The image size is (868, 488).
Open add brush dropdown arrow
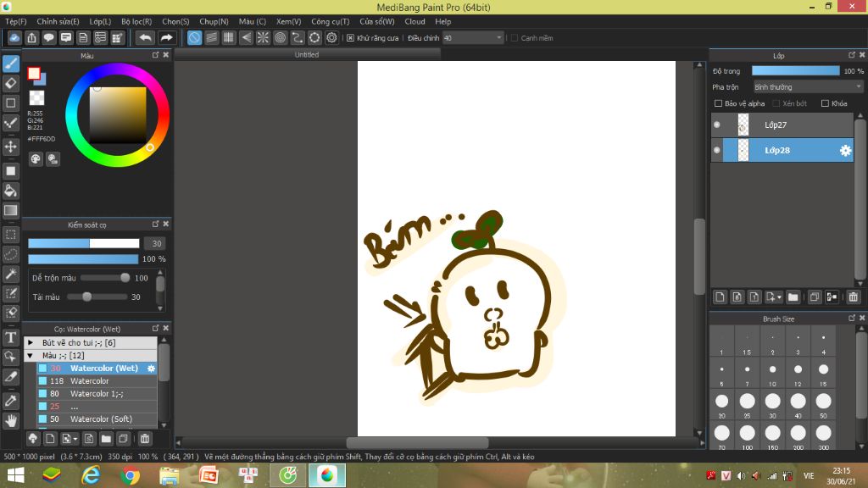(x=75, y=440)
